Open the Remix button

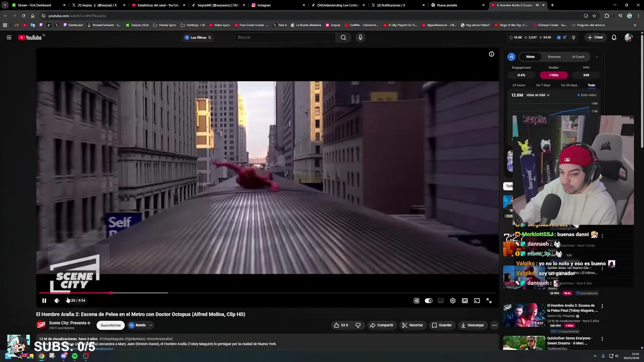click(137, 325)
